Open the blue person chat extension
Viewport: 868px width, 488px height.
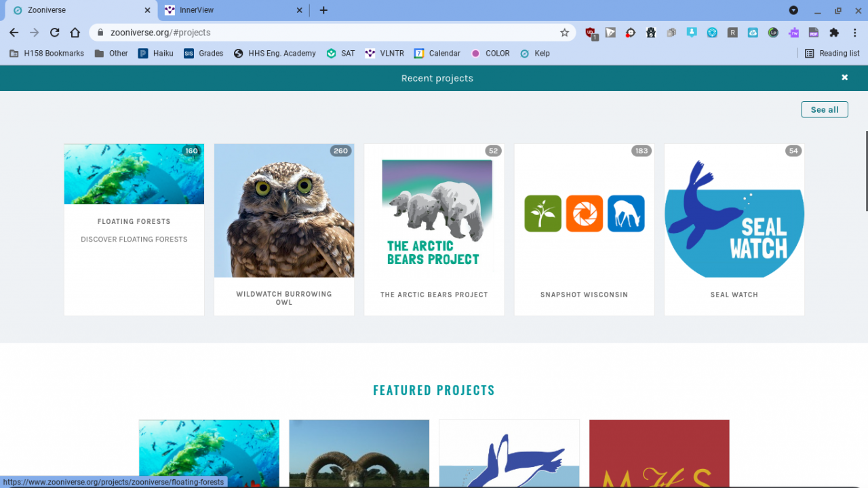tap(692, 33)
